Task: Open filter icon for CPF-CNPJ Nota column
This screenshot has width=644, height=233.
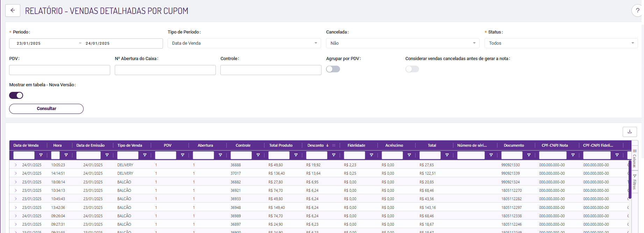Action: (573, 155)
